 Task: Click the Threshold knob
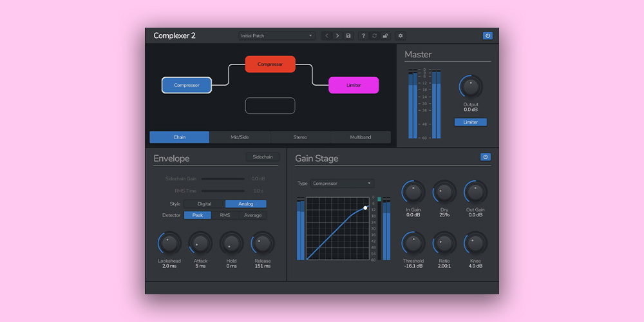click(x=413, y=244)
